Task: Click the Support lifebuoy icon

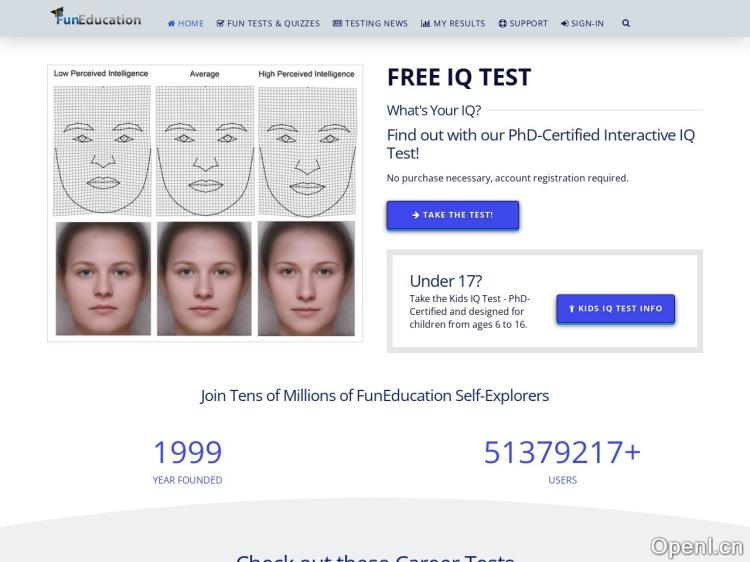Action: (502, 23)
